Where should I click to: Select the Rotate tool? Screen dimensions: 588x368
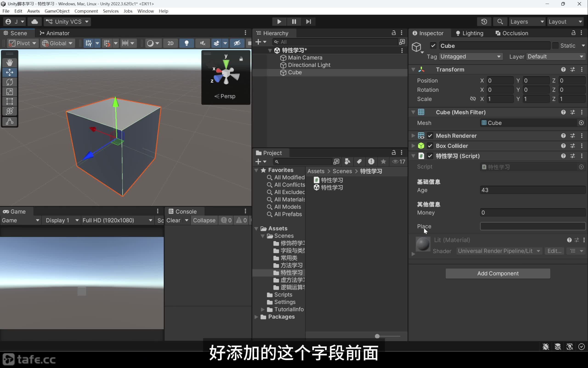pos(10,82)
